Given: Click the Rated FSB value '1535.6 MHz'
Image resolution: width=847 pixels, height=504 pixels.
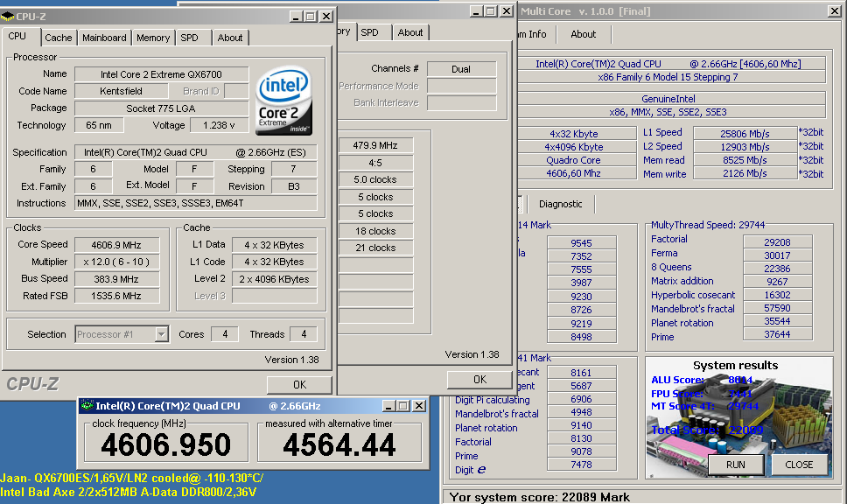Looking at the screenshot, I should click(116, 296).
